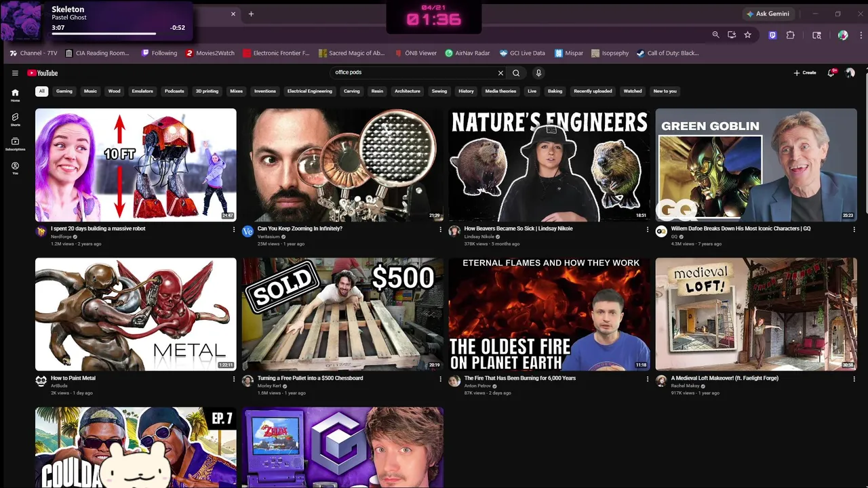Select the 3D printing filter chip

coord(207,91)
